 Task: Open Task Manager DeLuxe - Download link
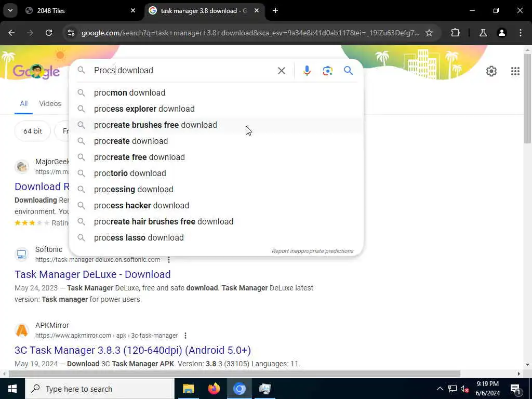coord(92,274)
